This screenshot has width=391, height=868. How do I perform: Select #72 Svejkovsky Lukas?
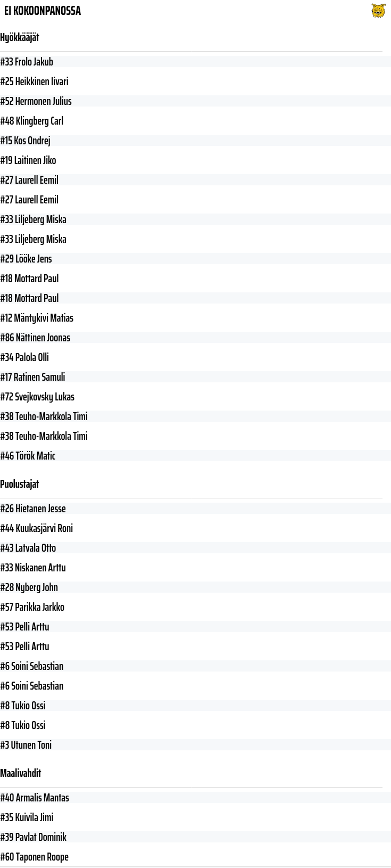click(37, 397)
